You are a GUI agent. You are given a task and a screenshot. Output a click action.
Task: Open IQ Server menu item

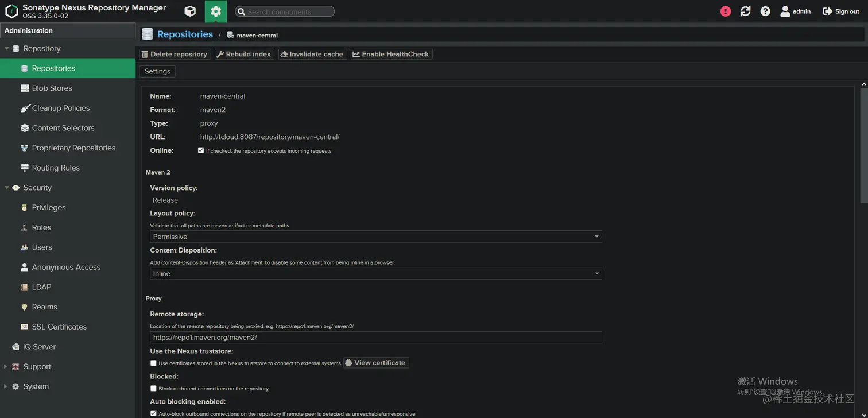point(68,347)
